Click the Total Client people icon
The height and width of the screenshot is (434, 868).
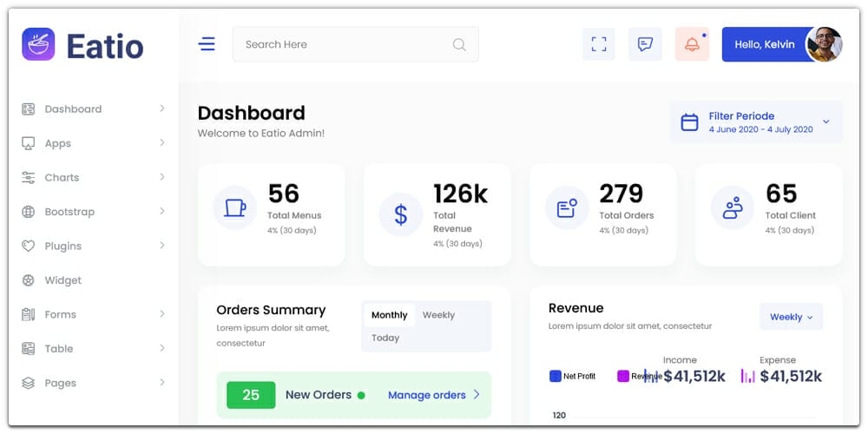click(733, 208)
